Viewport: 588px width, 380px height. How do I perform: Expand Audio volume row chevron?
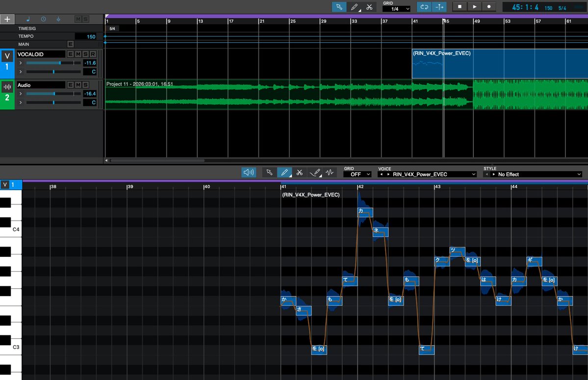pyautogui.click(x=21, y=94)
